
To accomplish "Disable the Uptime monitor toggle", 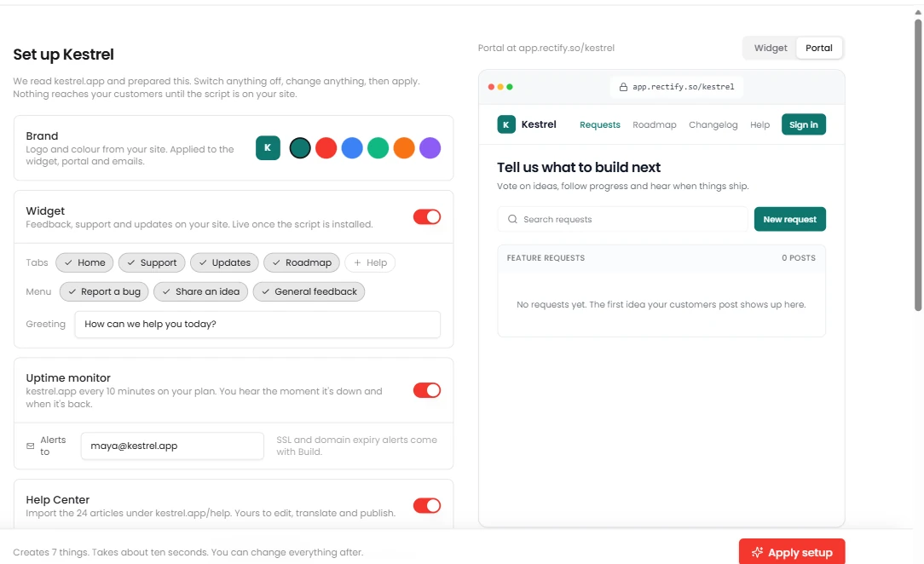I will (427, 390).
